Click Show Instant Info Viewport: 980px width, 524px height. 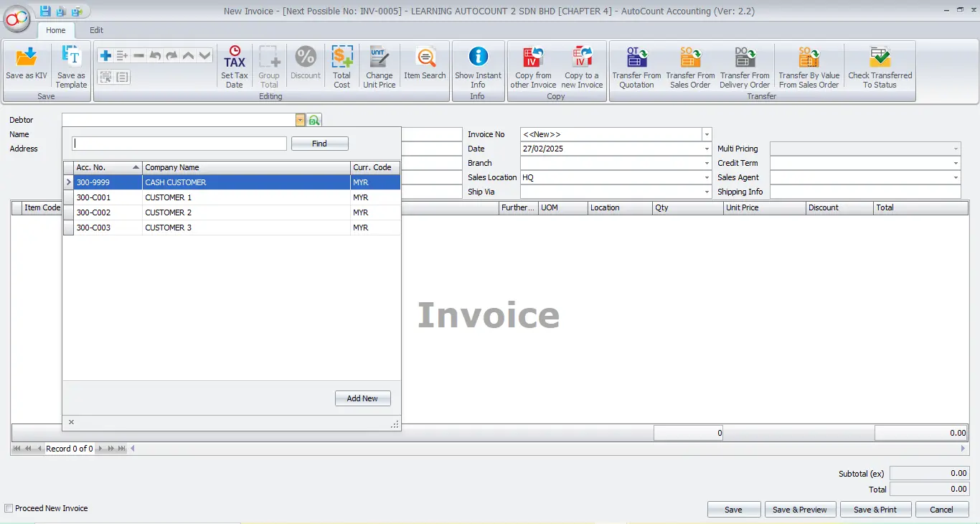click(x=478, y=65)
